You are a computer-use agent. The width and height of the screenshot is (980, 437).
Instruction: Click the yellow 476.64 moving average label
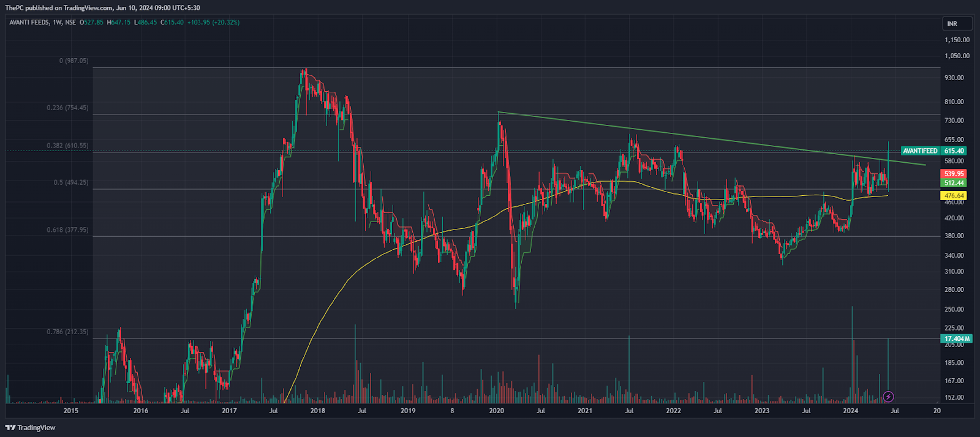pos(954,196)
